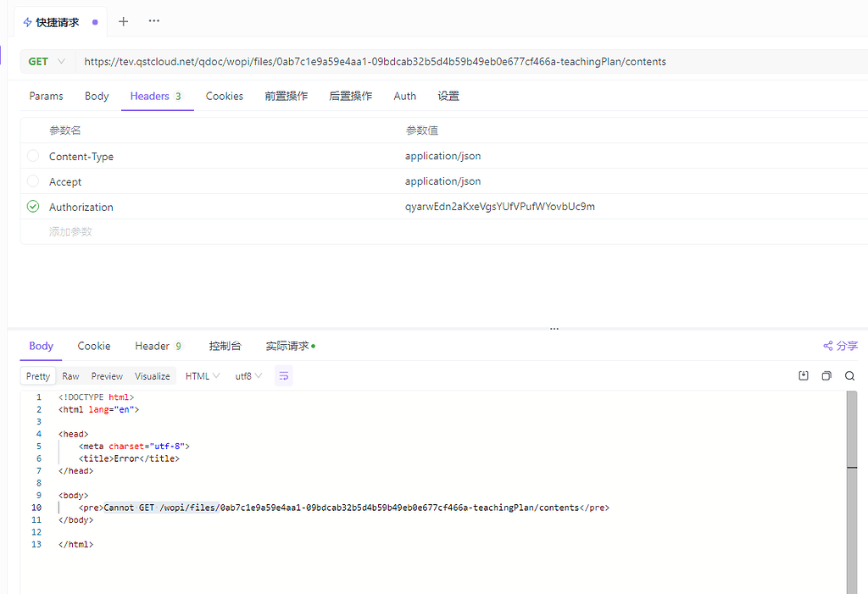Open response search with the magnifier icon

click(x=849, y=375)
